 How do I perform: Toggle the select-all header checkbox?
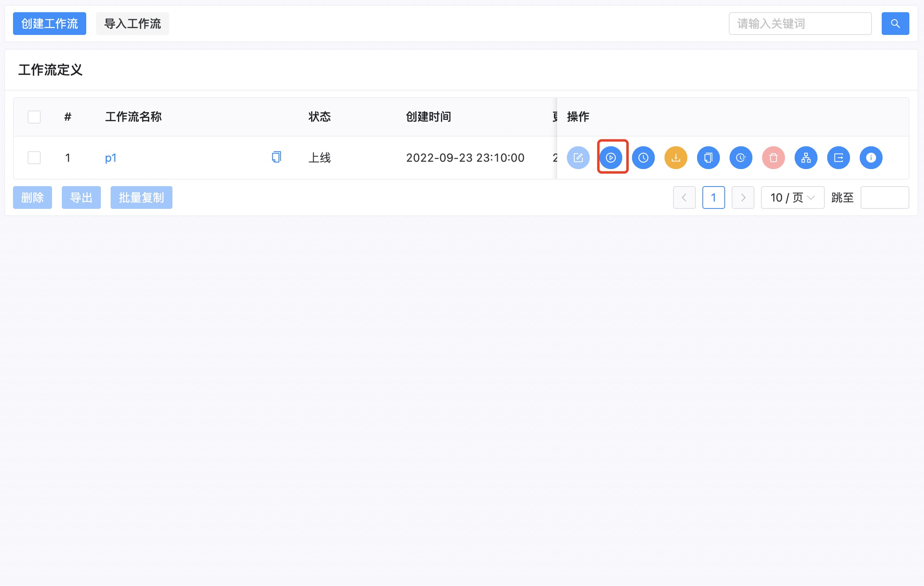(34, 117)
